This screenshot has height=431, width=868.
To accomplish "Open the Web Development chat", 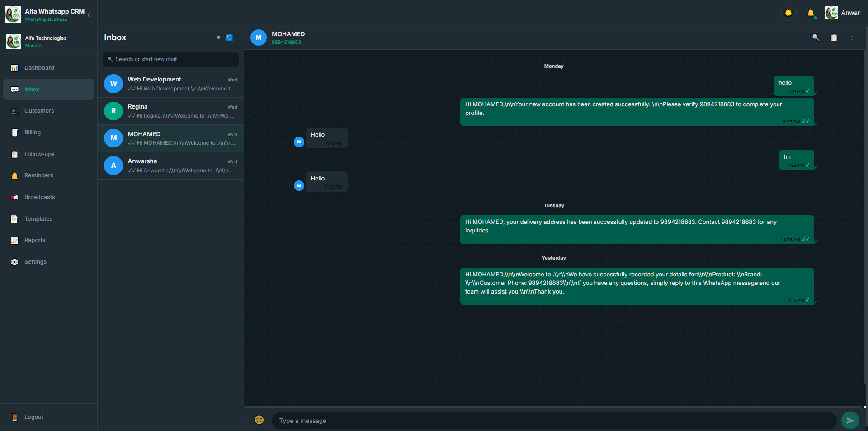I will coord(170,84).
